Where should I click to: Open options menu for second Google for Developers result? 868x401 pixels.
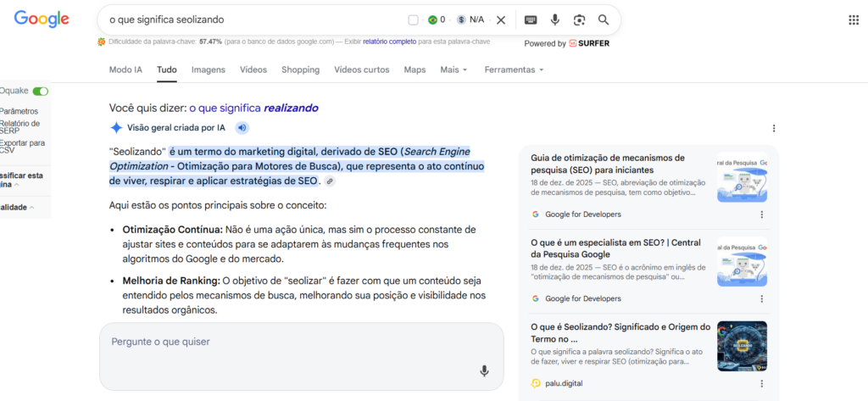762,298
